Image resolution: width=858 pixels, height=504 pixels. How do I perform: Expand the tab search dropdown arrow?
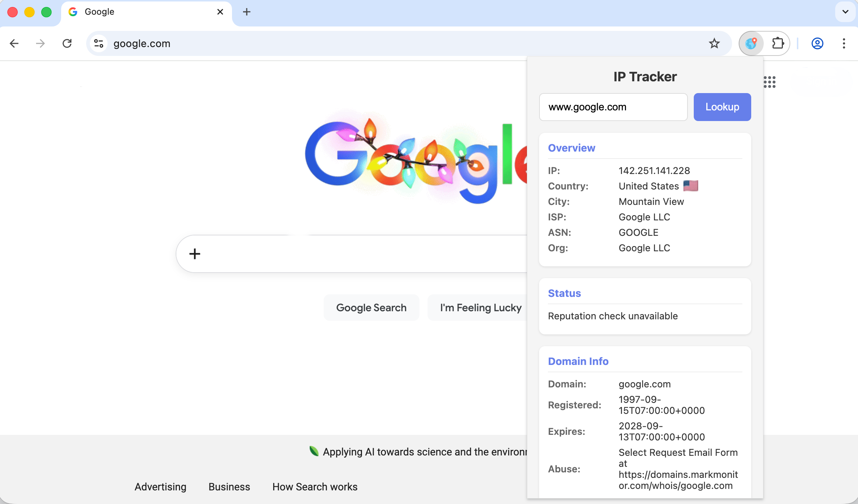tap(845, 12)
